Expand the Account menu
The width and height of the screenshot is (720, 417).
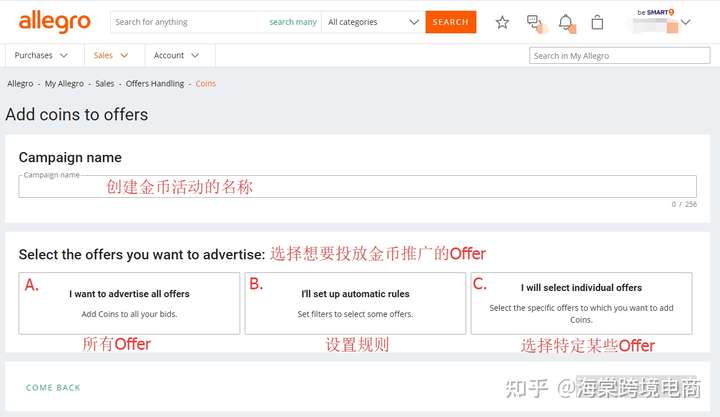[176, 55]
